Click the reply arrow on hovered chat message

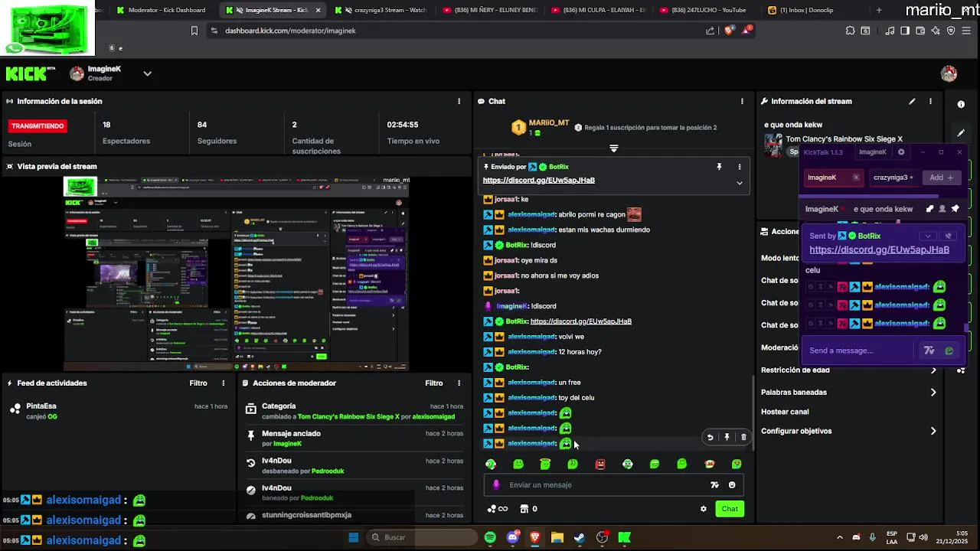(710, 437)
